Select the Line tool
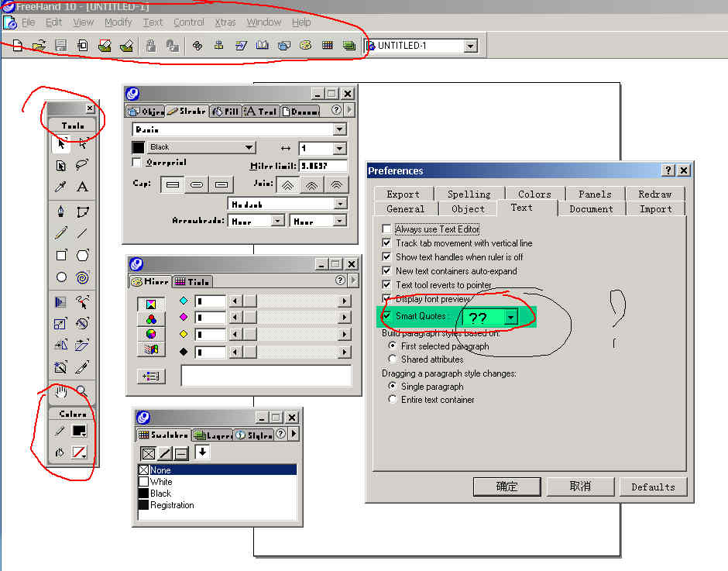728x571 pixels. point(83,232)
